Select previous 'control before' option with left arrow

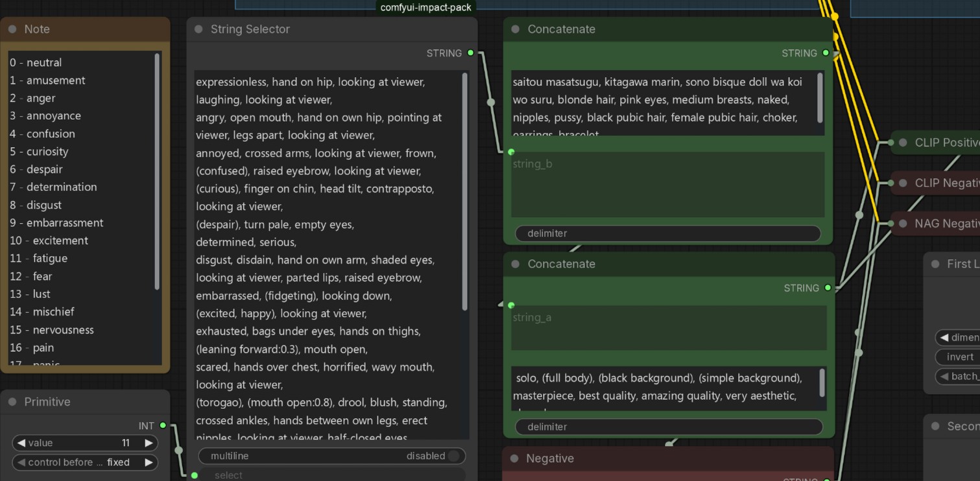21,462
